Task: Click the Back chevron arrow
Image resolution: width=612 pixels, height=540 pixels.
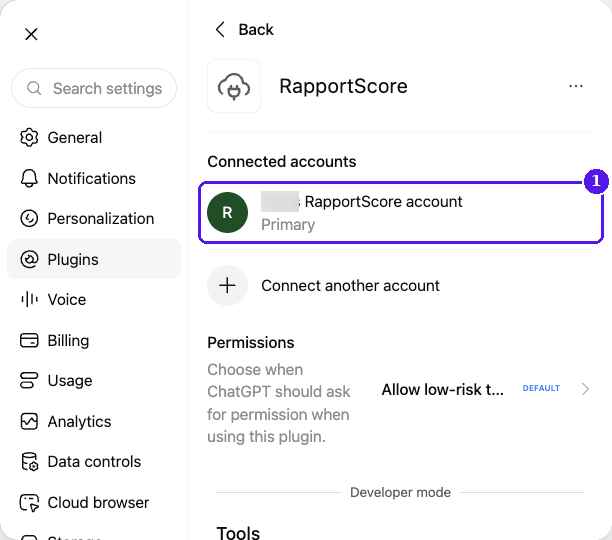Action: point(221,29)
